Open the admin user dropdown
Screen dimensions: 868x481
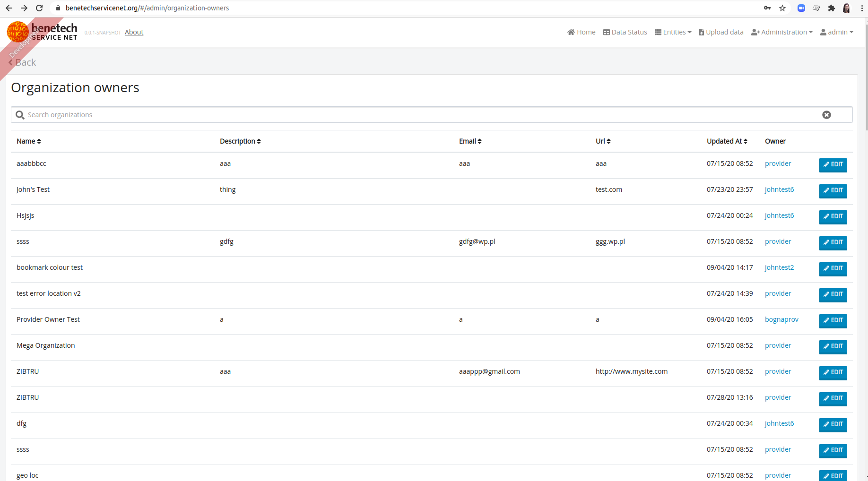pos(837,32)
